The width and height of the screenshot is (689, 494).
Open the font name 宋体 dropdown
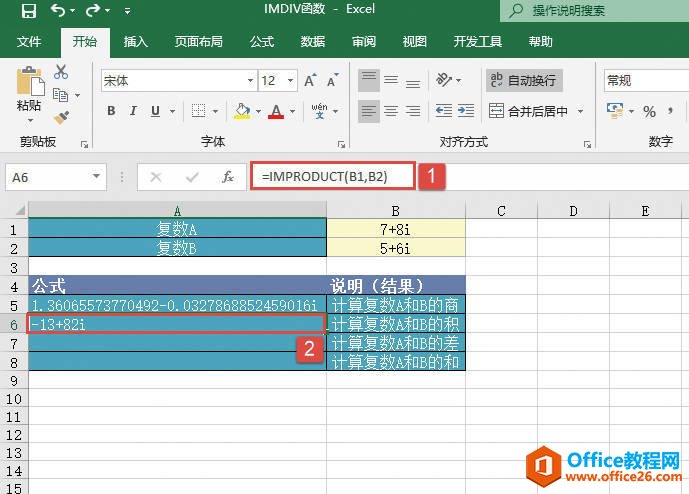pos(250,80)
